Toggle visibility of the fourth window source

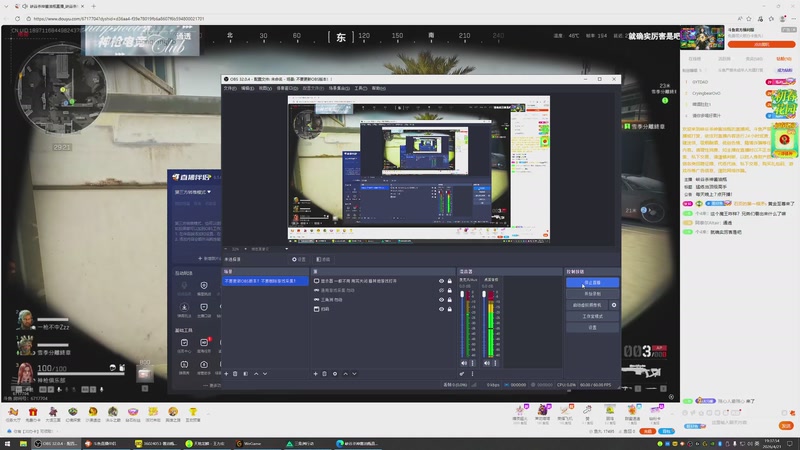click(441, 309)
